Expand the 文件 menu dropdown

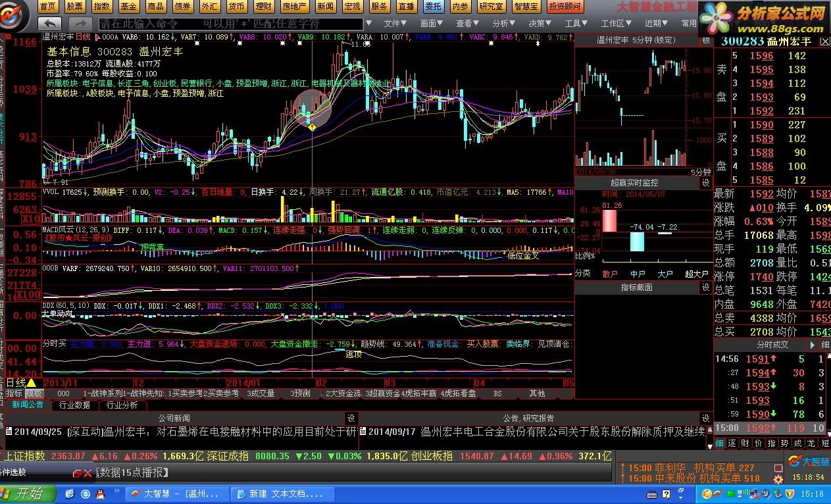click(x=395, y=23)
